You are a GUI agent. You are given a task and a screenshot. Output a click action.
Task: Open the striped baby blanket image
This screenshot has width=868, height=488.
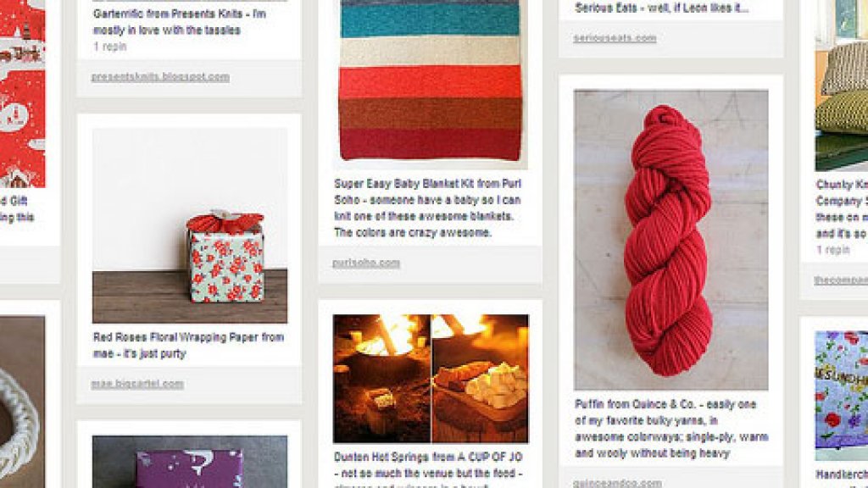(430, 80)
